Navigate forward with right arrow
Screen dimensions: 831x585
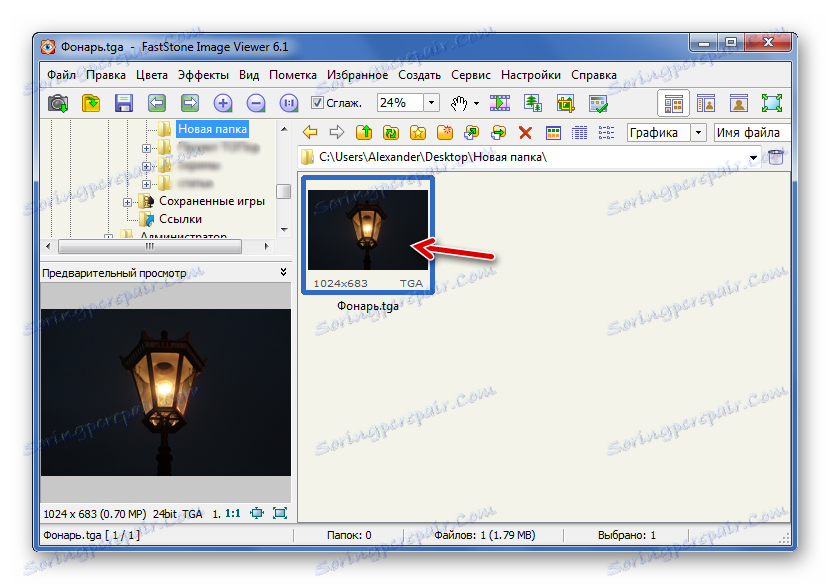coord(337,132)
